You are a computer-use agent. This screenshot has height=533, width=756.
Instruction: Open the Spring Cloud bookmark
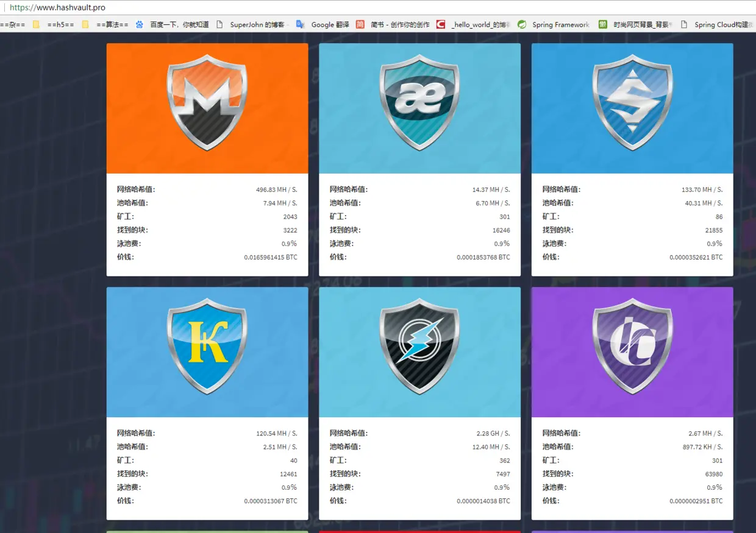(x=718, y=25)
